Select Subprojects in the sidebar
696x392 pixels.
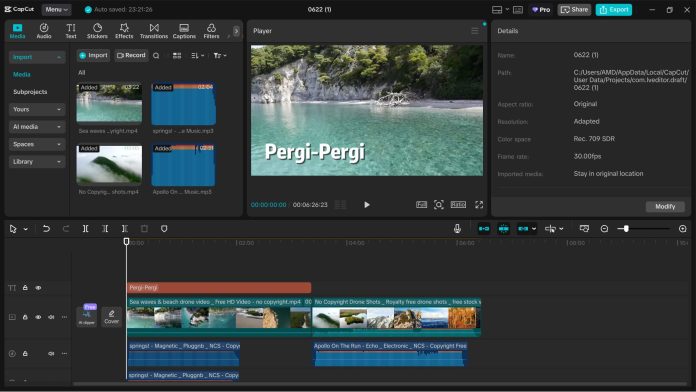pos(30,92)
